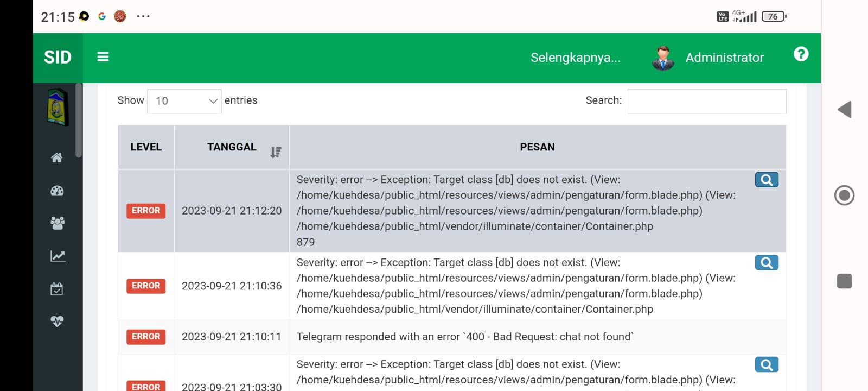Image resolution: width=868 pixels, height=391 pixels.
Task: Click inside the Search input field
Action: click(706, 101)
